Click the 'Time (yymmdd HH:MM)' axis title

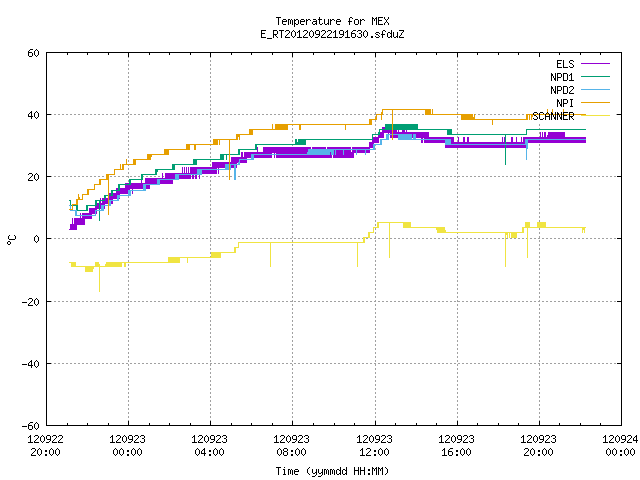332,471
